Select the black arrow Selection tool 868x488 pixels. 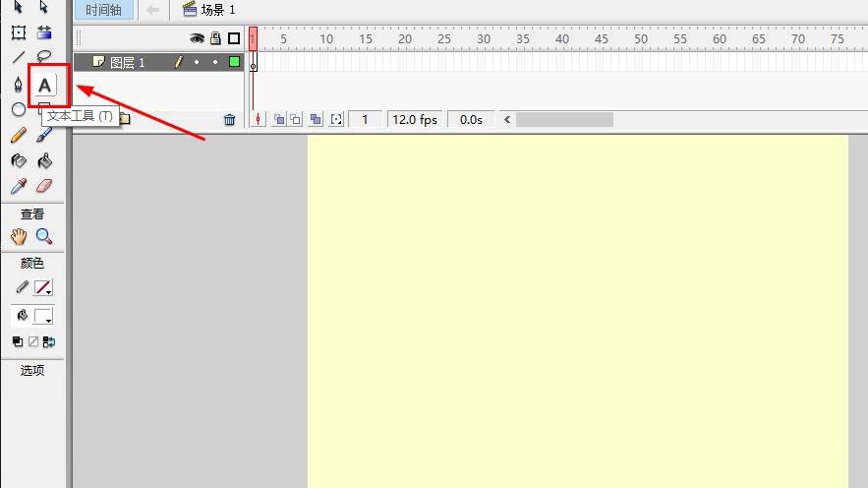18,7
